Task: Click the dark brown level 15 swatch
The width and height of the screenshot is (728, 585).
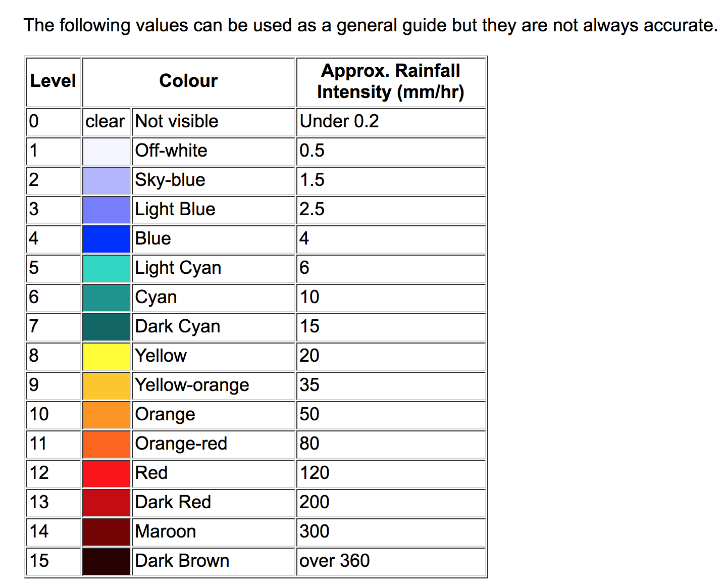Action: [107, 562]
